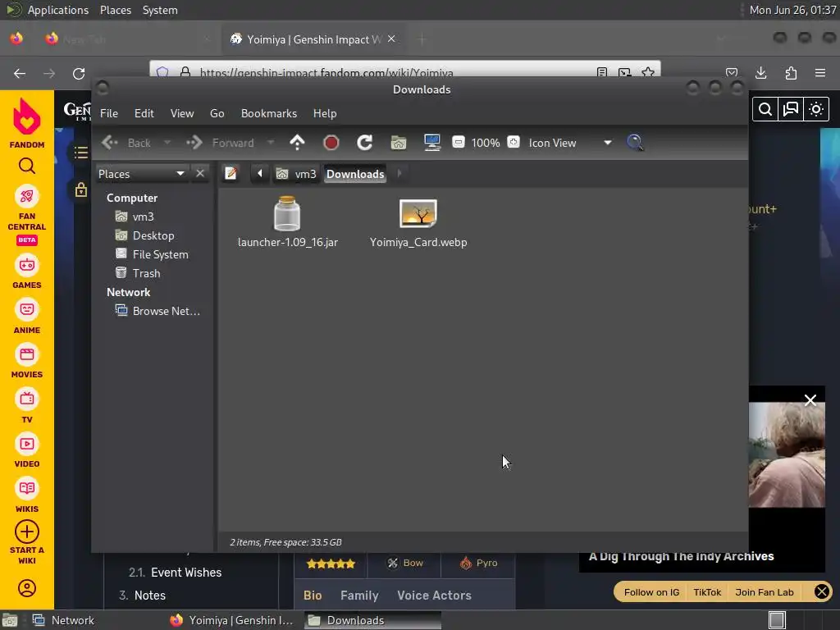Image resolution: width=840 pixels, height=630 pixels.
Task: Open the File menu in Downloads
Action: coord(109,113)
